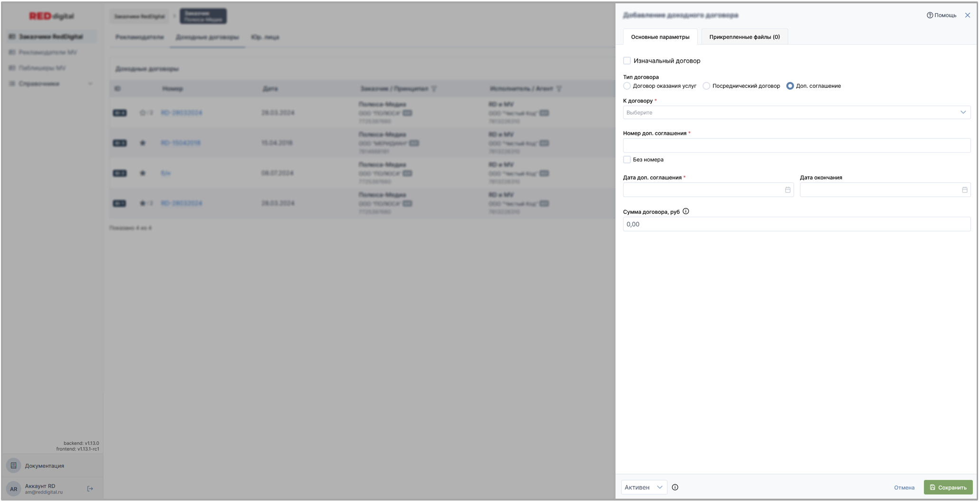Click the AR account avatar
Viewport: 980px width, 502px height.
pos(14,489)
